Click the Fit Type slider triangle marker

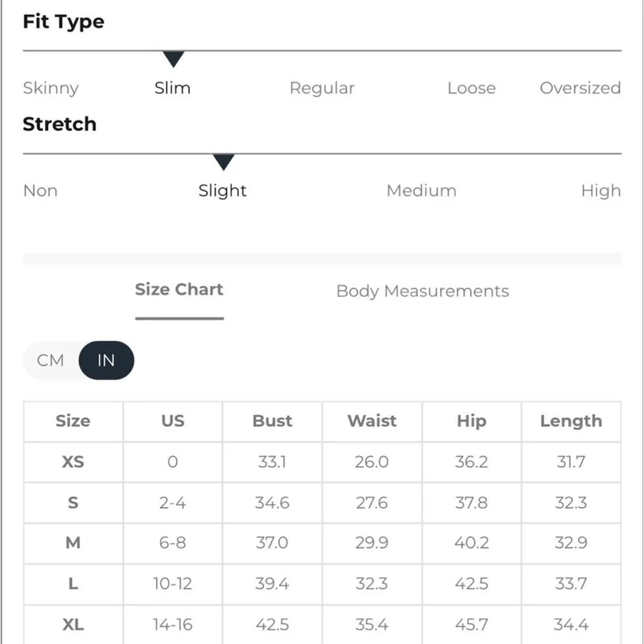point(173,59)
